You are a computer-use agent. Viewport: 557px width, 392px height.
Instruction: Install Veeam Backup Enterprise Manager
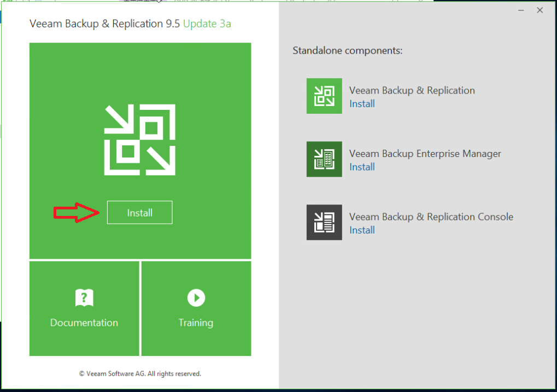coord(362,167)
